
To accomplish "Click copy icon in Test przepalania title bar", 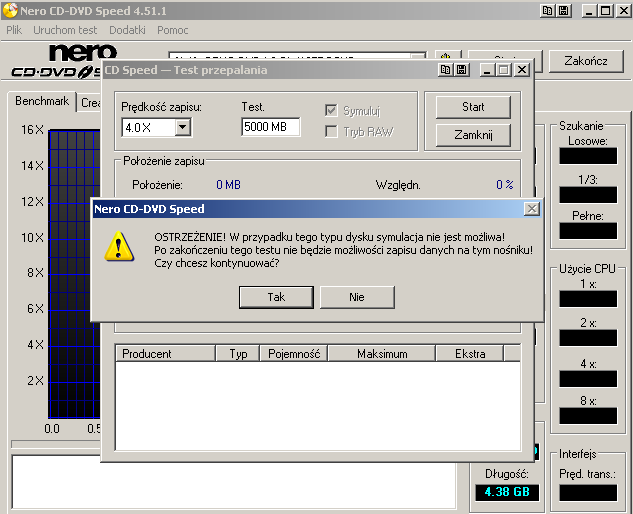I will click(445, 70).
